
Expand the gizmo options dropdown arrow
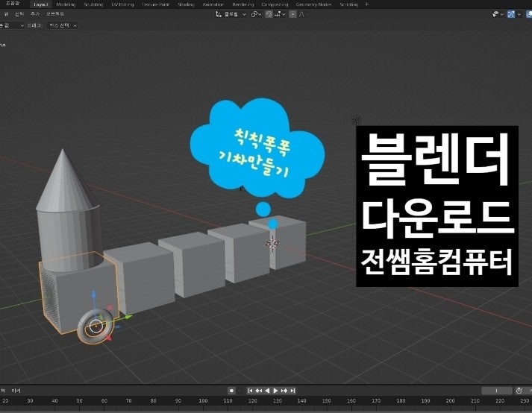click(519, 14)
